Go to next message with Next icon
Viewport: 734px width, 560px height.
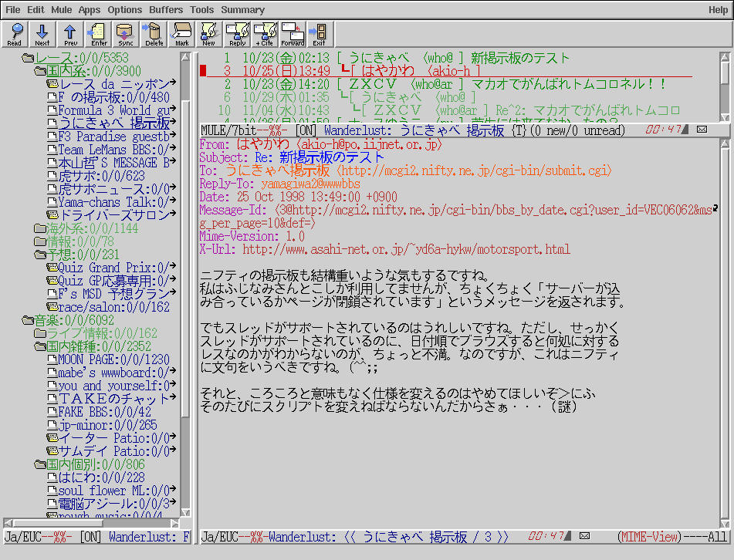coord(42,34)
